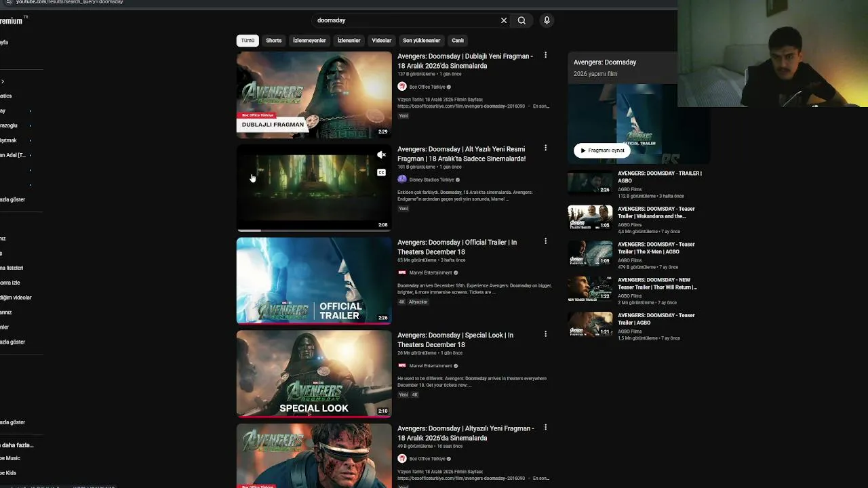The height and width of the screenshot is (488, 868).
Task: Clear the search text with the X icon
Action: (x=504, y=20)
